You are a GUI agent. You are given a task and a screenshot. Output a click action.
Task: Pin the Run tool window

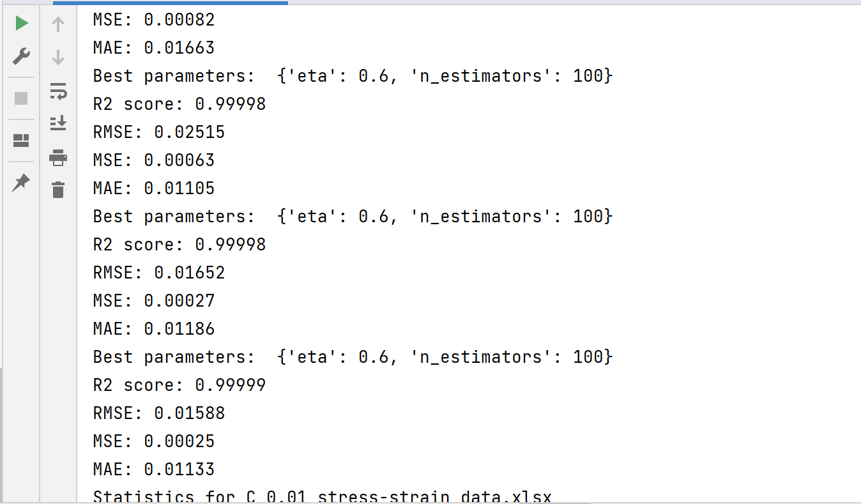click(x=21, y=181)
